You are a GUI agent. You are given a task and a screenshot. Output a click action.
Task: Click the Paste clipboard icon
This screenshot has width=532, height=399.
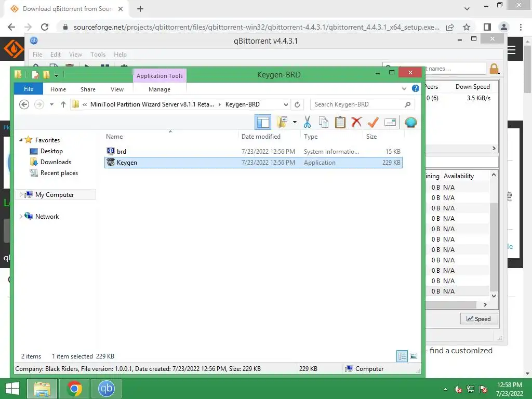[x=340, y=122]
